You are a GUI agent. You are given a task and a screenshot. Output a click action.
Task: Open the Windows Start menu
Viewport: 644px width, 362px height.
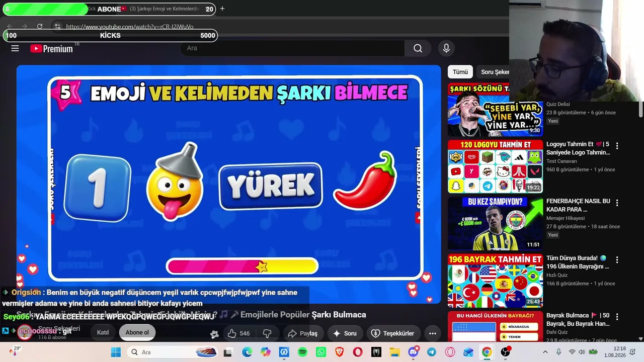coord(116,352)
